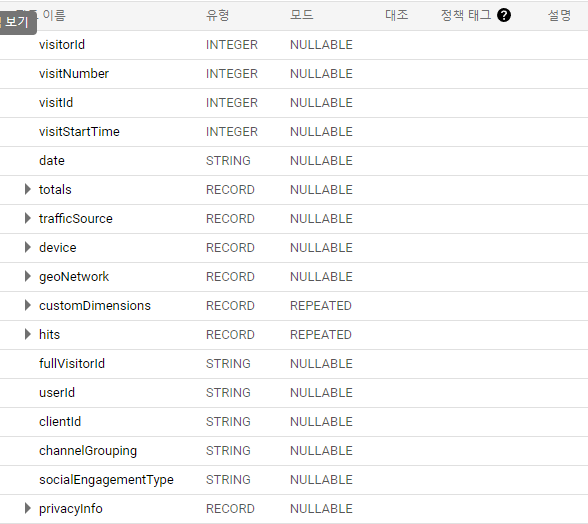Select the visitNumber field name
The width and height of the screenshot is (588, 524).
pyautogui.click(x=74, y=74)
